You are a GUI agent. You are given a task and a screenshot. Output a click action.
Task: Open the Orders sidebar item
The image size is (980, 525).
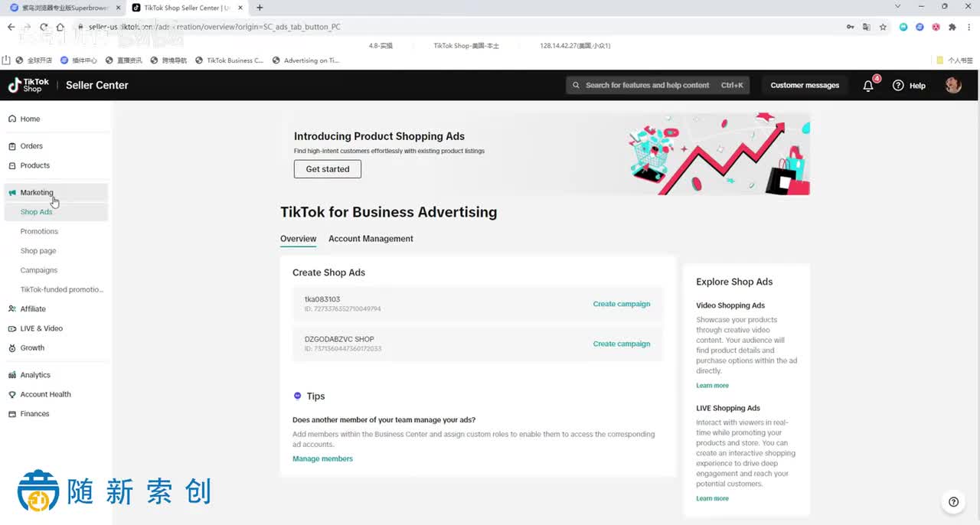(31, 146)
